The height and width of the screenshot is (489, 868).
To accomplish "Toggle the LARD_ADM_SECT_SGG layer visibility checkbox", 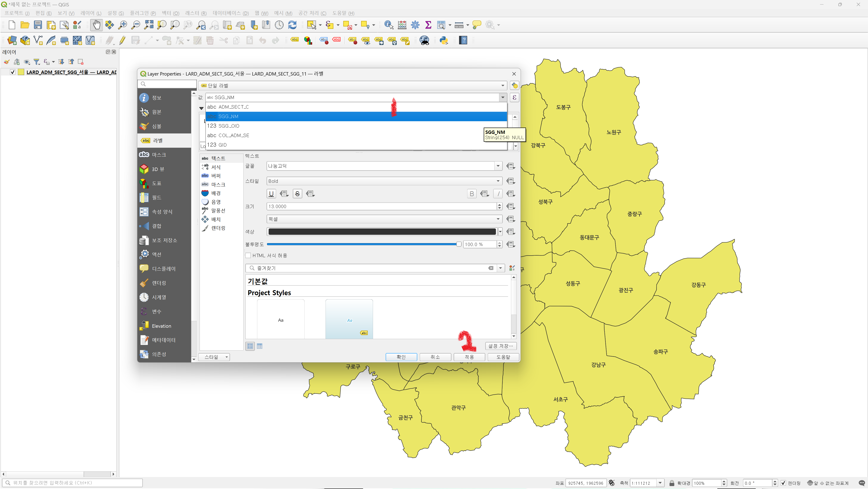I will pyautogui.click(x=13, y=72).
